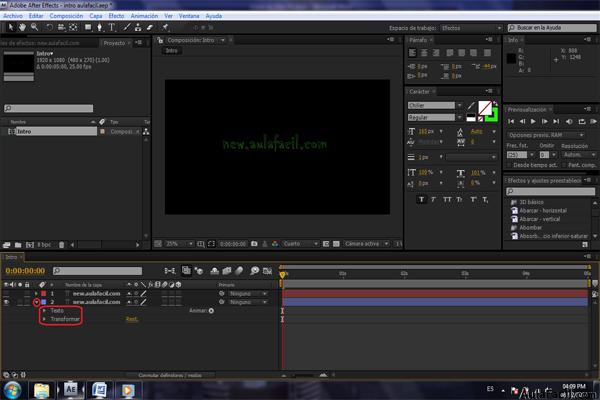Viewport: 600px width, 400px height.
Task: Toggle preview audio mute speaker
Action: click(x=569, y=121)
